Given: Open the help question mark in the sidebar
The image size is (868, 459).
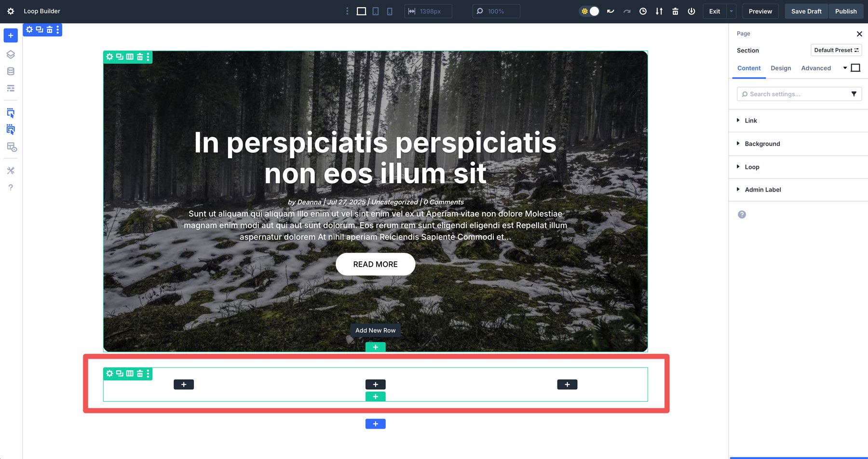Looking at the screenshot, I should pos(11,188).
